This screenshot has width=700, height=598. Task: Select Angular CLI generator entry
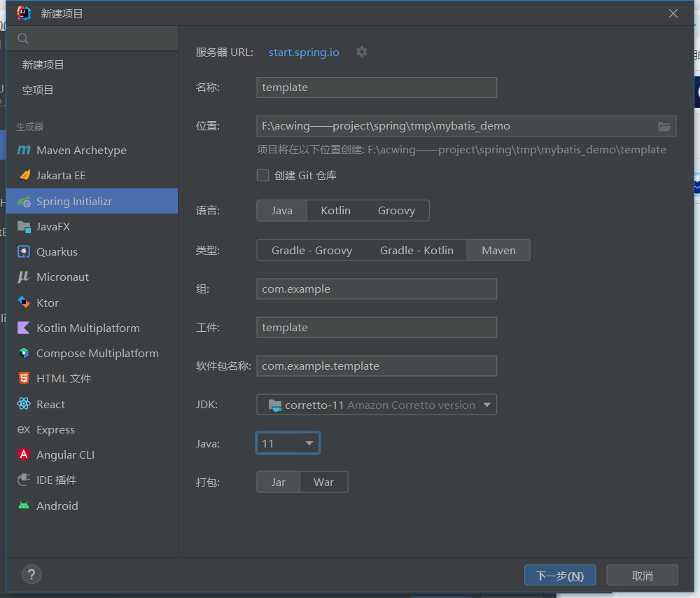click(92, 454)
